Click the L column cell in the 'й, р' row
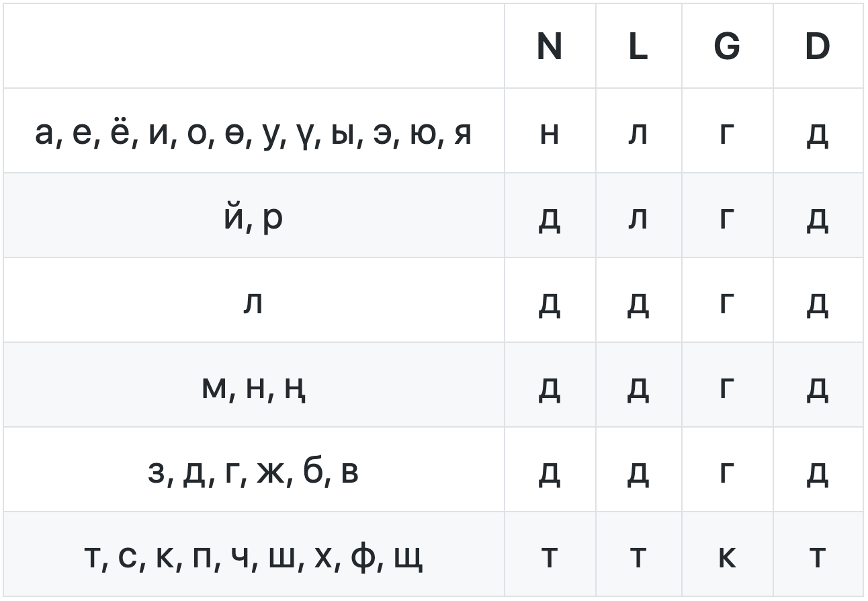The height and width of the screenshot is (601, 868). (638, 217)
